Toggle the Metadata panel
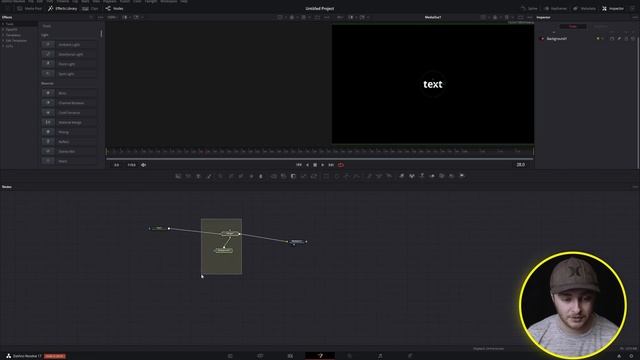640x360 pixels. [x=584, y=8]
